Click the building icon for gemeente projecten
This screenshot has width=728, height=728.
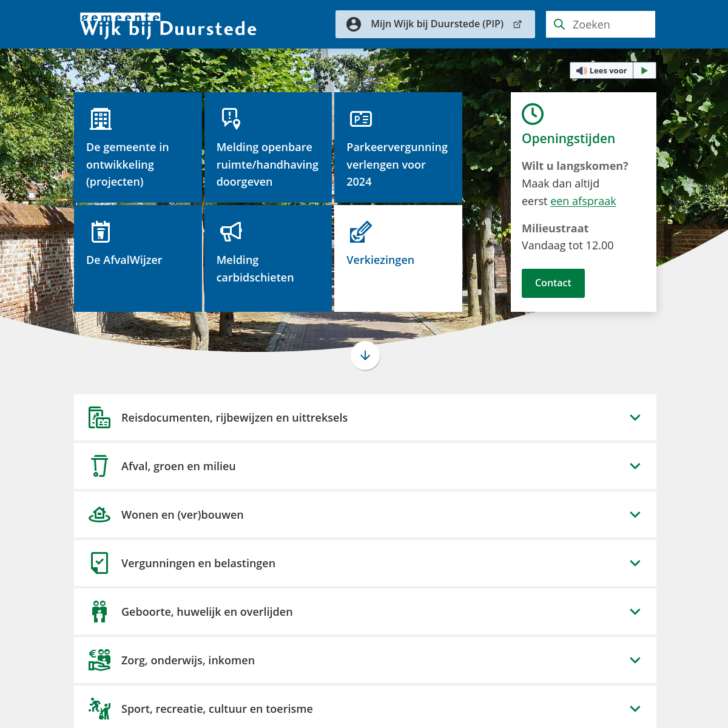click(101, 119)
